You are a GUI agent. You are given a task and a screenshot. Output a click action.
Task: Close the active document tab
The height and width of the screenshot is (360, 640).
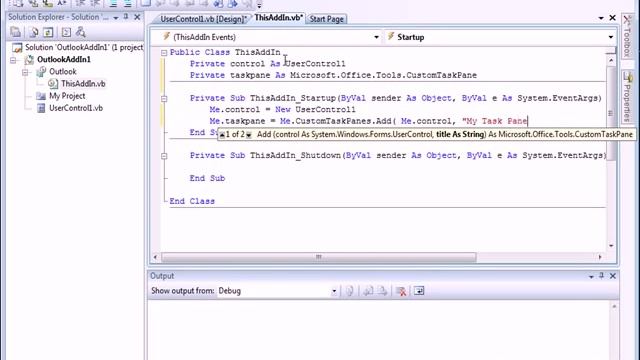(x=612, y=18)
